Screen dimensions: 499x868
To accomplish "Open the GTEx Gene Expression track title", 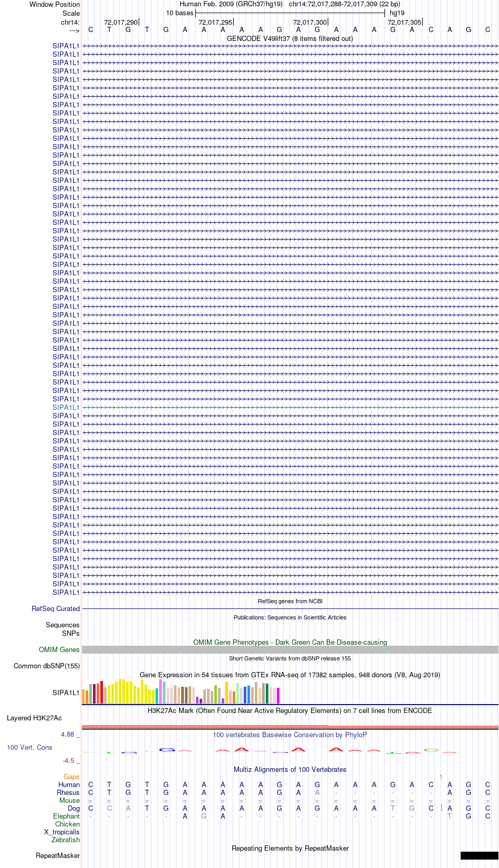I will (290, 675).
